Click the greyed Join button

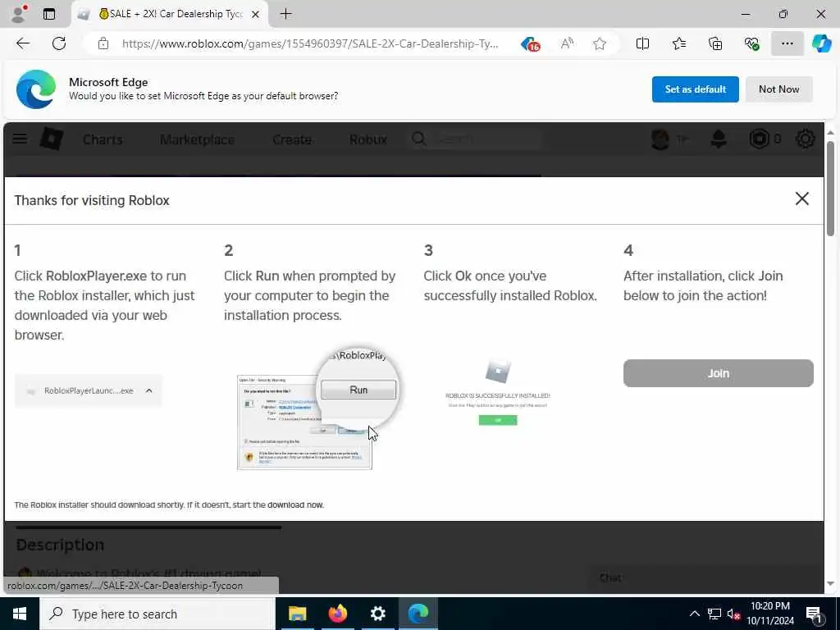coord(719,373)
